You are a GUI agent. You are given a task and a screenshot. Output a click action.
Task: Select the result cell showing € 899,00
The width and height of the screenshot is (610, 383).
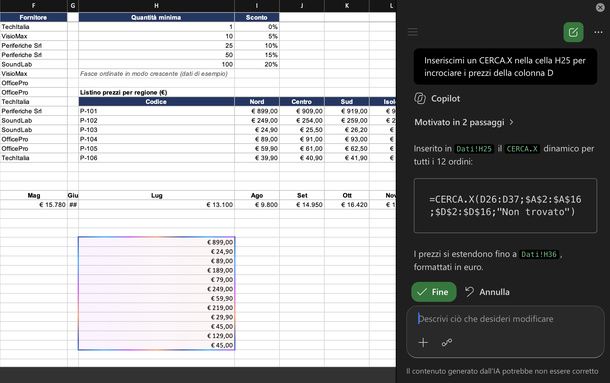point(156,242)
